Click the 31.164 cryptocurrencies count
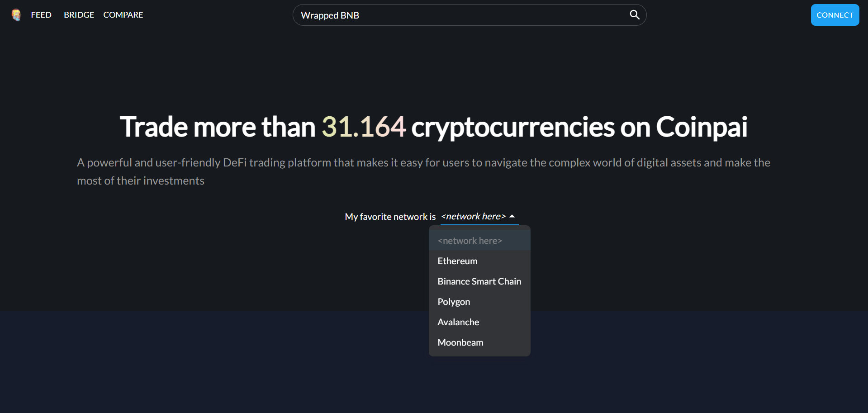 coord(364,127)
